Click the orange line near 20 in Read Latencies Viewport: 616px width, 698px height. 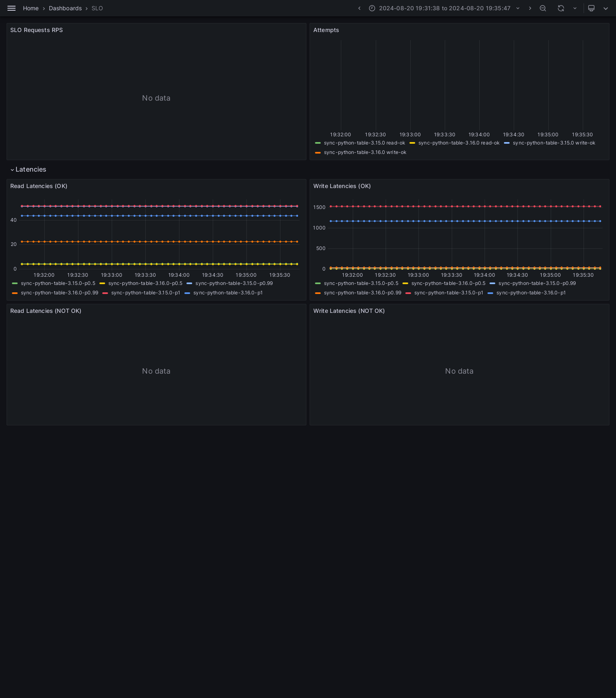[x=159, y=241]
